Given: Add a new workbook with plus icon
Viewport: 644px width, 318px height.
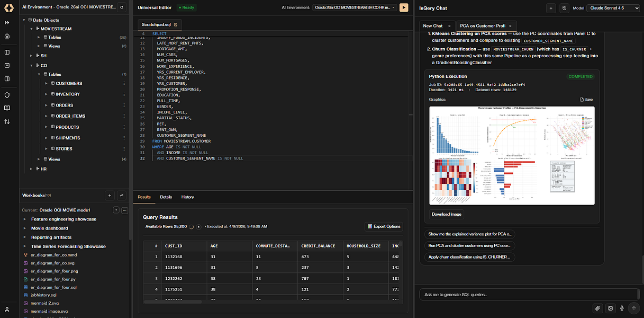Looking at the screenshot, I should 110,196.
